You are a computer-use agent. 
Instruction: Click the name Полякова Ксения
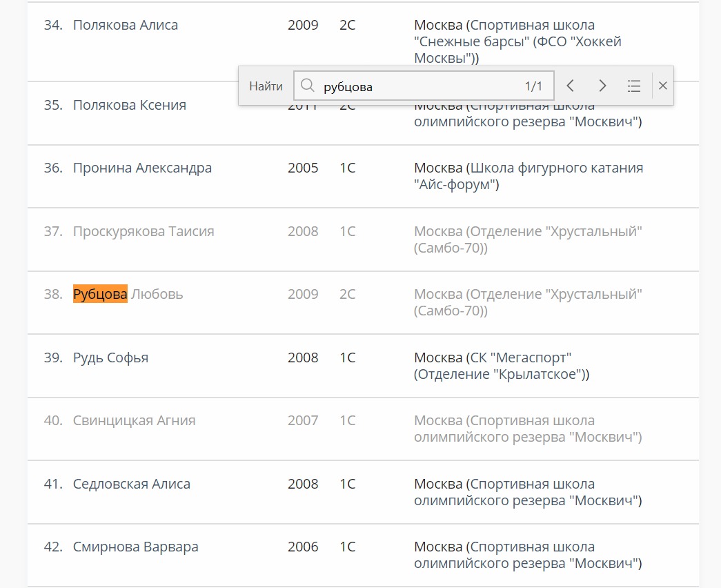point(130,106)
